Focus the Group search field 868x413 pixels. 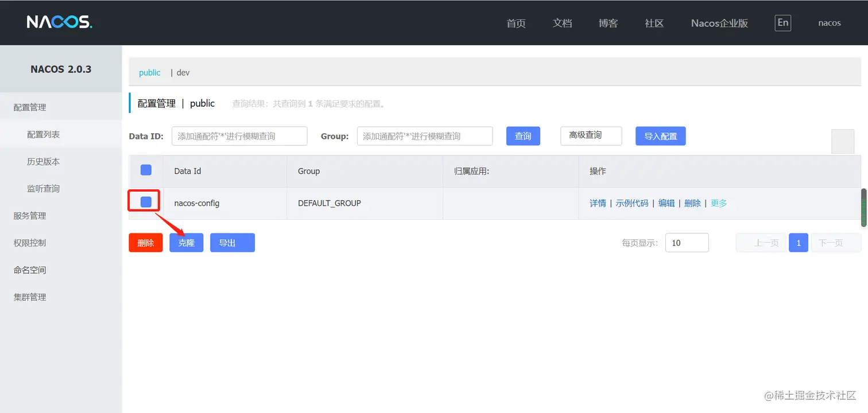pyautogui.click(x=425, y=136)
